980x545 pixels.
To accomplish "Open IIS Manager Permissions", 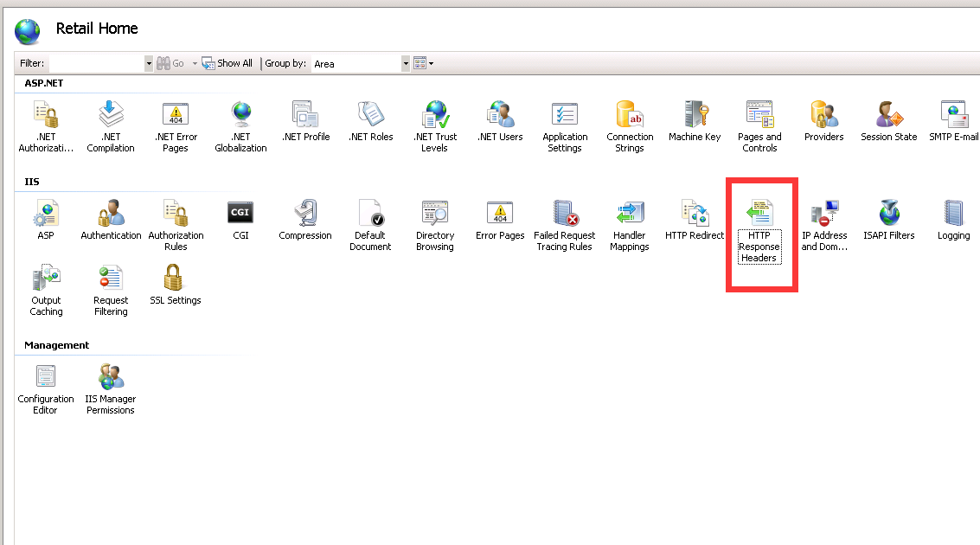I will [x=111, y=388].
